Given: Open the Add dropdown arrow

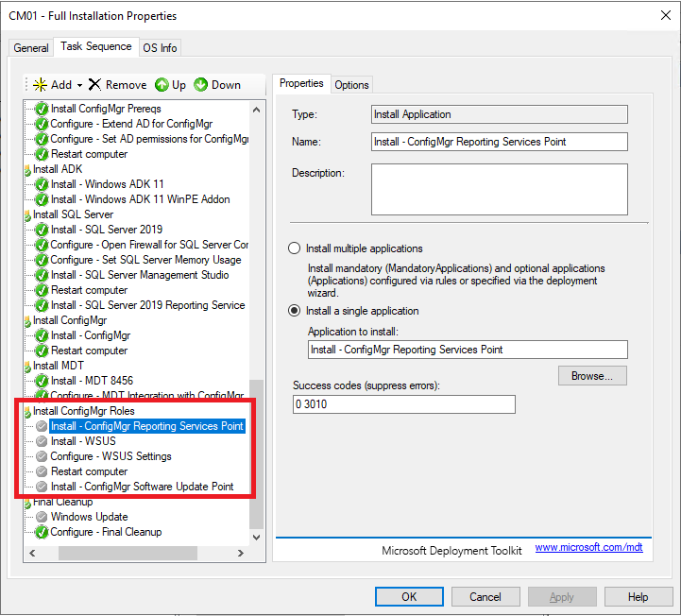Looking at the screenshot, I should [79, 85].
